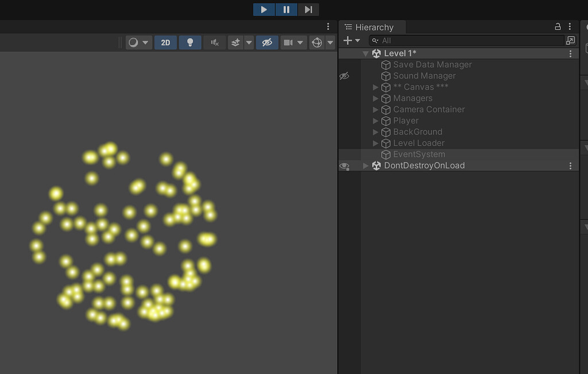Switch to the Hierarchy tab
588x374 pixels.
click(372, 26)
